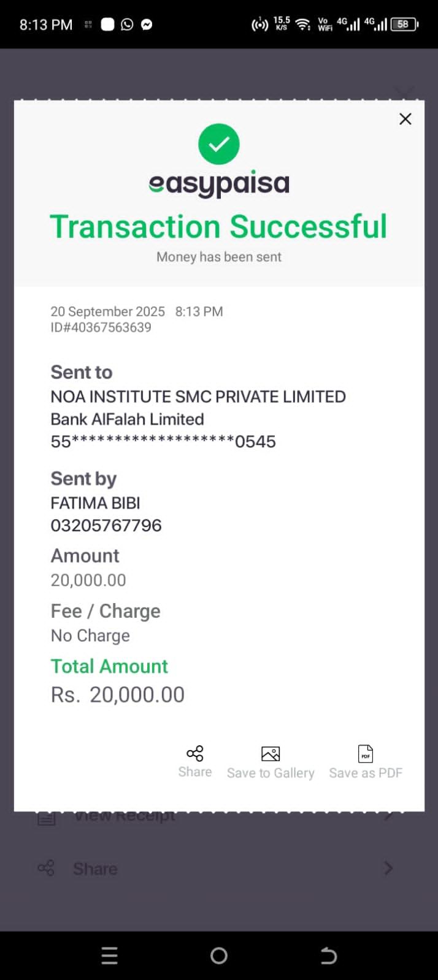
Task: Open recent apps with the menu button
Action: tap(109, 955)
